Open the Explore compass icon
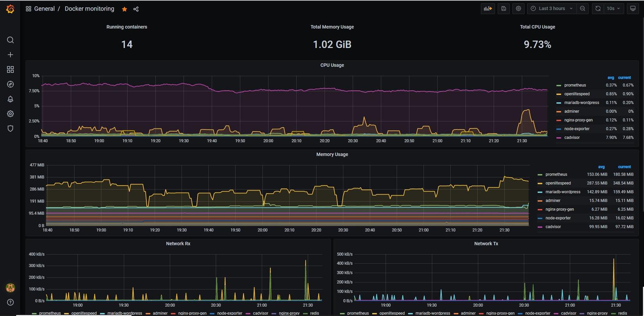 tap(11, 84)
